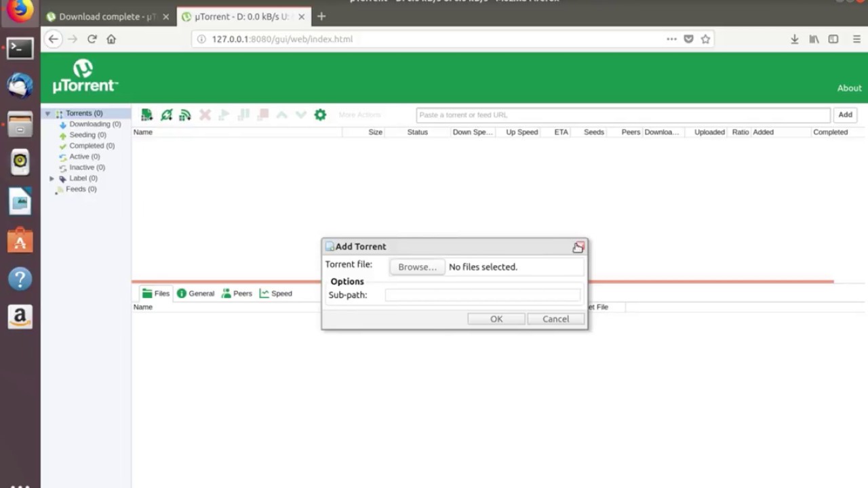This screenshot has width=868, height=488.
Task: Select Seeding (0) in sidebar
Action: click(x=87, y=135)
